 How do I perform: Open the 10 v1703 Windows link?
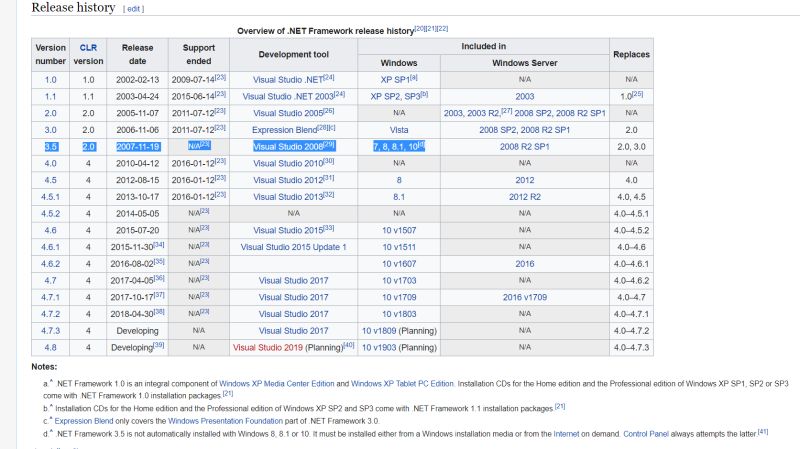pos(399,281)
